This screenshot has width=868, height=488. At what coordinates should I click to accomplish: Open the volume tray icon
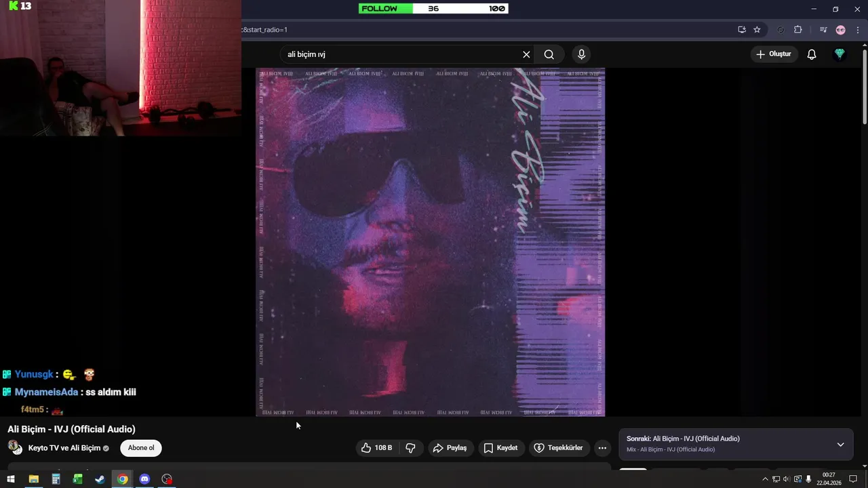click(x=787, y=479)
